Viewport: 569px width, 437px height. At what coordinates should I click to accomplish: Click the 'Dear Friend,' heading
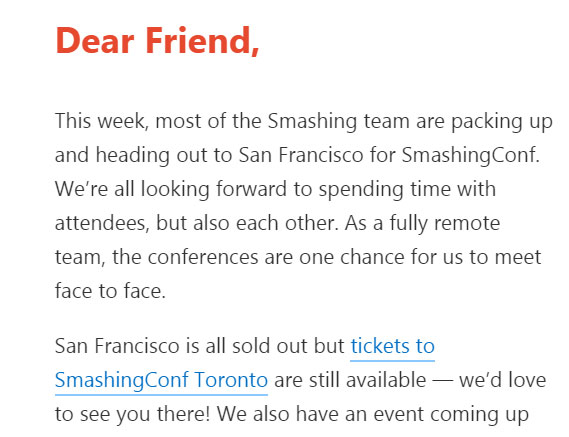pos(157,41)
